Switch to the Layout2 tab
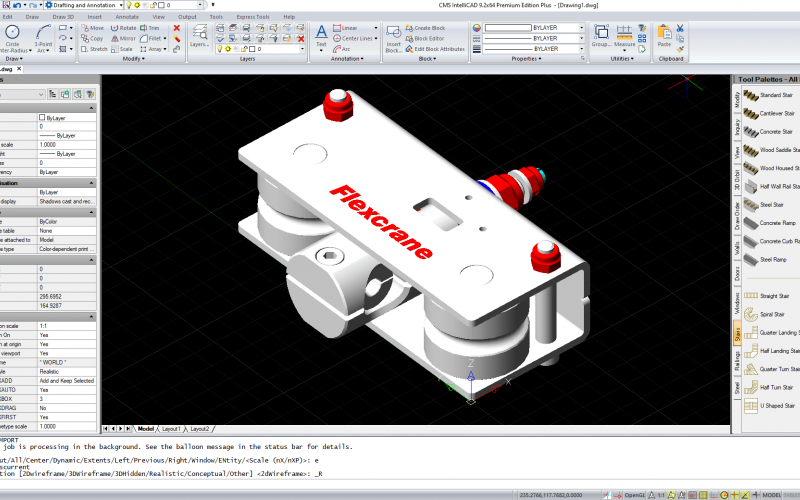Screen dimensions: 800x500 pos(199,429)
